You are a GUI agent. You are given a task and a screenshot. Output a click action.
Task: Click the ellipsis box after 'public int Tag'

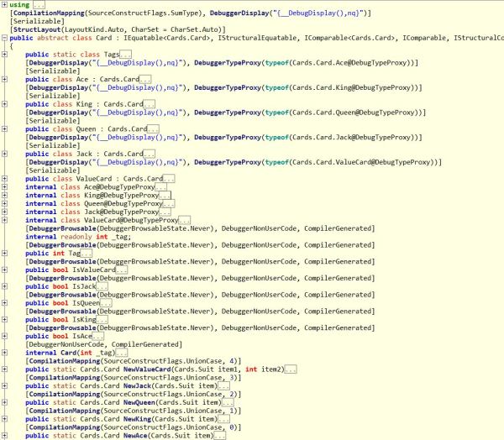(x=87, y=254)
